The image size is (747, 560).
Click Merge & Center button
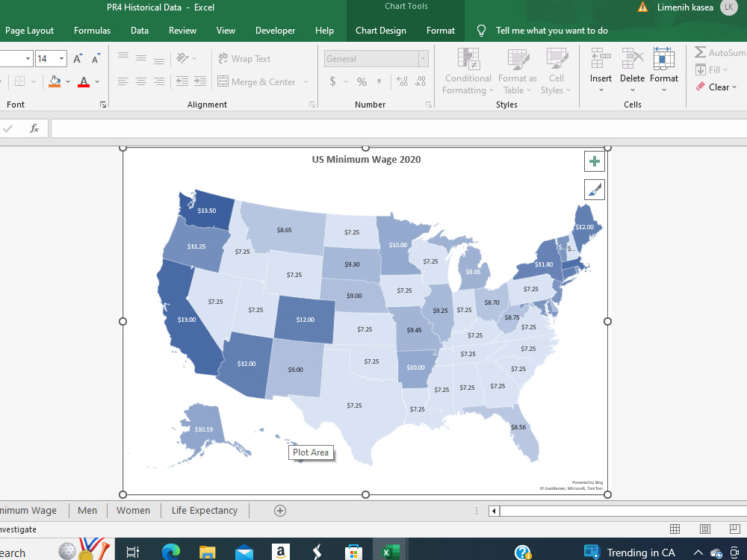pyautogui.click(x=256, y=81)
